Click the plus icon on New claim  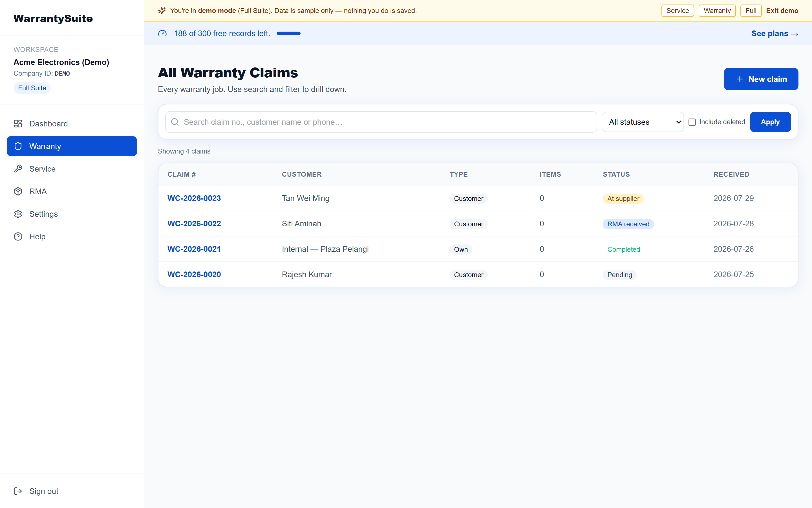pos(740,79)
